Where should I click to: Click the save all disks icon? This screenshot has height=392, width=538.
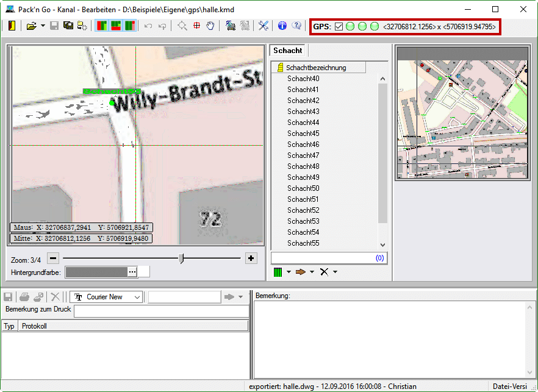(x=68, y=26)
